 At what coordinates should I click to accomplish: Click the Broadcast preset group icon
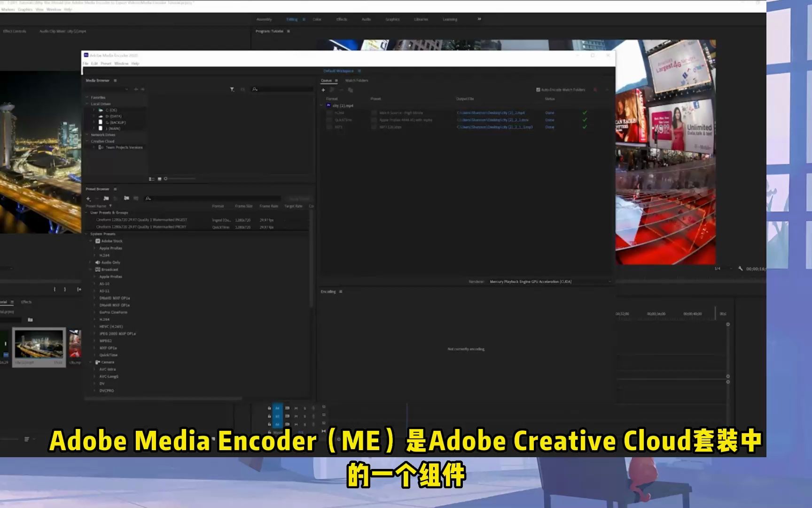pyautogui.click(x=98, y=270)
